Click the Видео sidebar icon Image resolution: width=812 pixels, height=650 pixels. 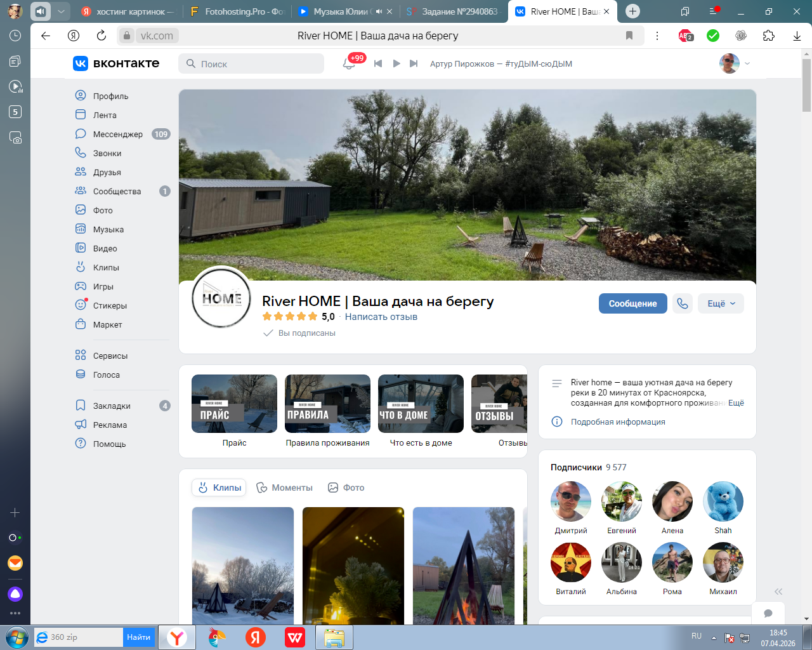coord(81,248)
